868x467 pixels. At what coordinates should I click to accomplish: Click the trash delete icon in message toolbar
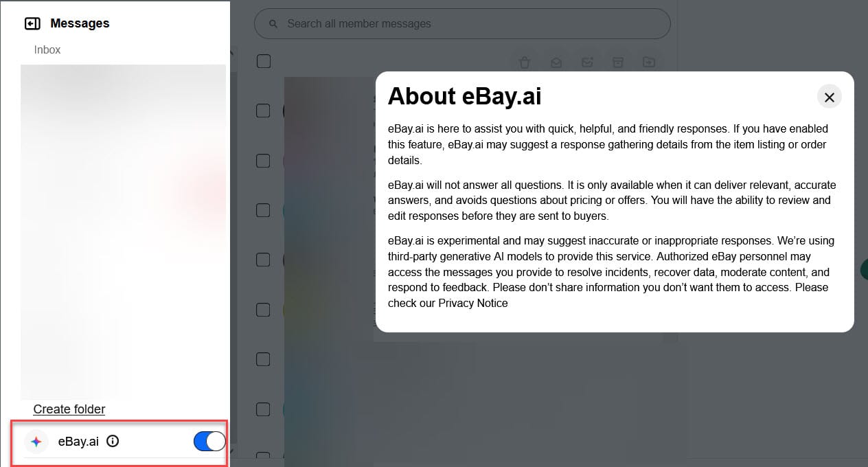point(525,62)
